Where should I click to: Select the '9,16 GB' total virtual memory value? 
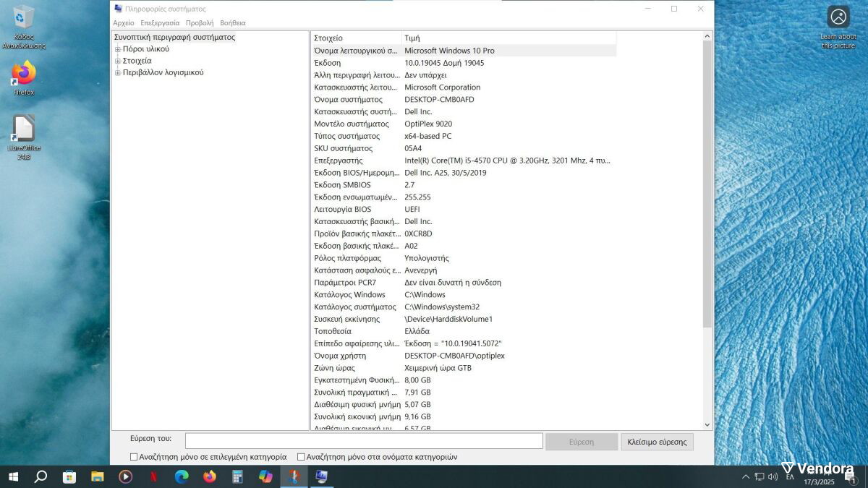point(417,417)
